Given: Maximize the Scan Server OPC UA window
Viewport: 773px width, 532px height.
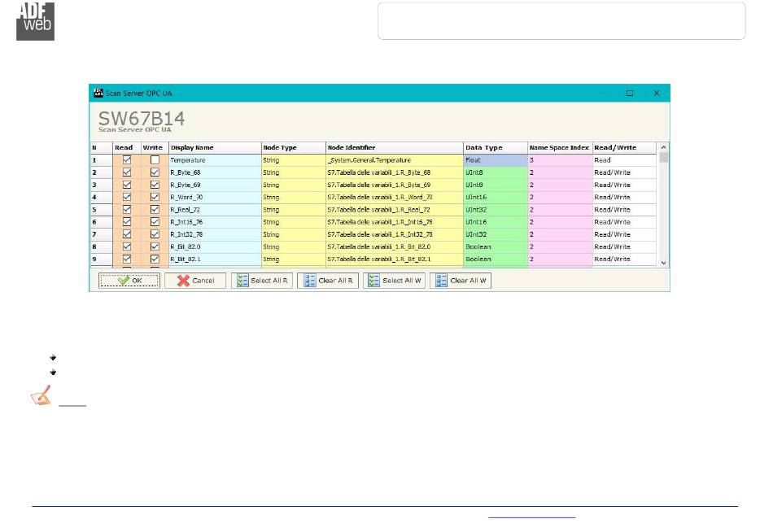Looking at the screenshot, I should pos(630,93).
